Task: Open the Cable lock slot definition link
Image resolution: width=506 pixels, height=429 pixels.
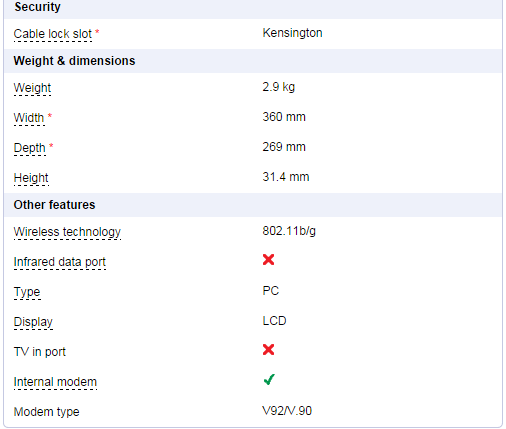Action: 53,34
